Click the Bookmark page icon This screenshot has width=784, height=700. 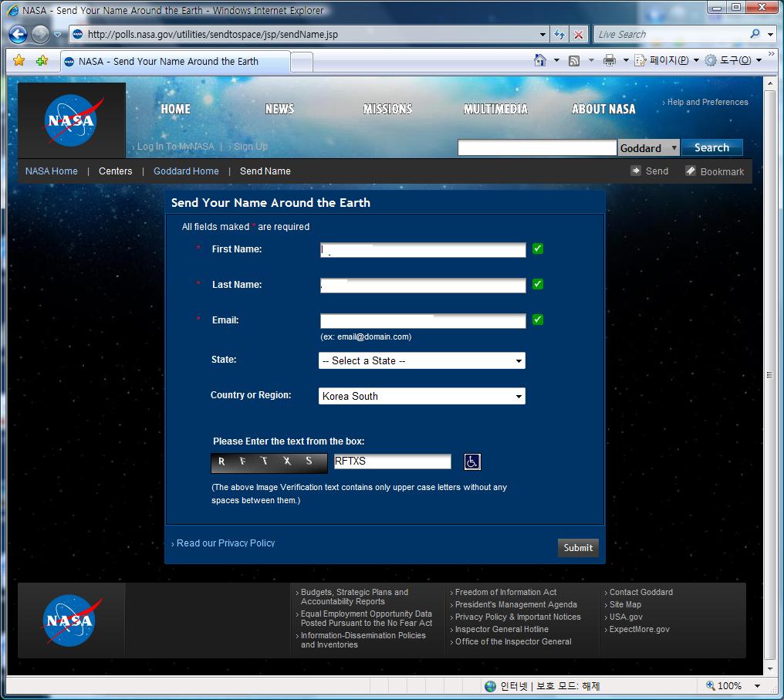691,171
